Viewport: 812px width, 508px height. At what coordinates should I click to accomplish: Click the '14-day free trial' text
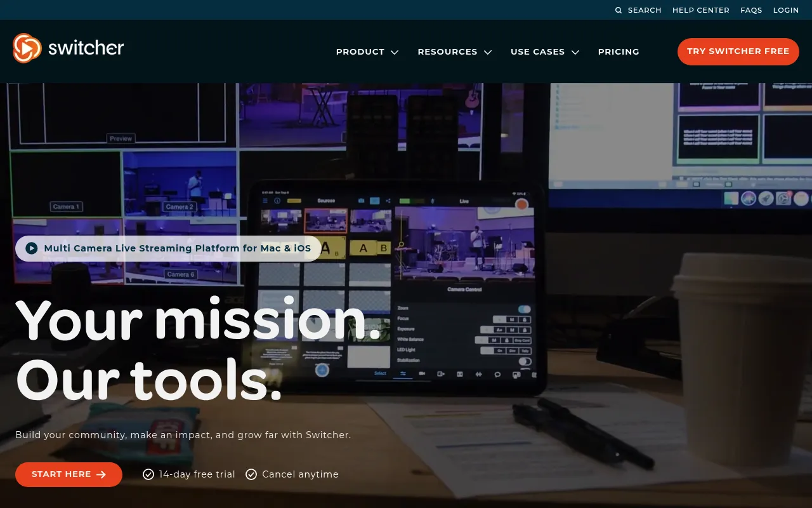point(197,474)
